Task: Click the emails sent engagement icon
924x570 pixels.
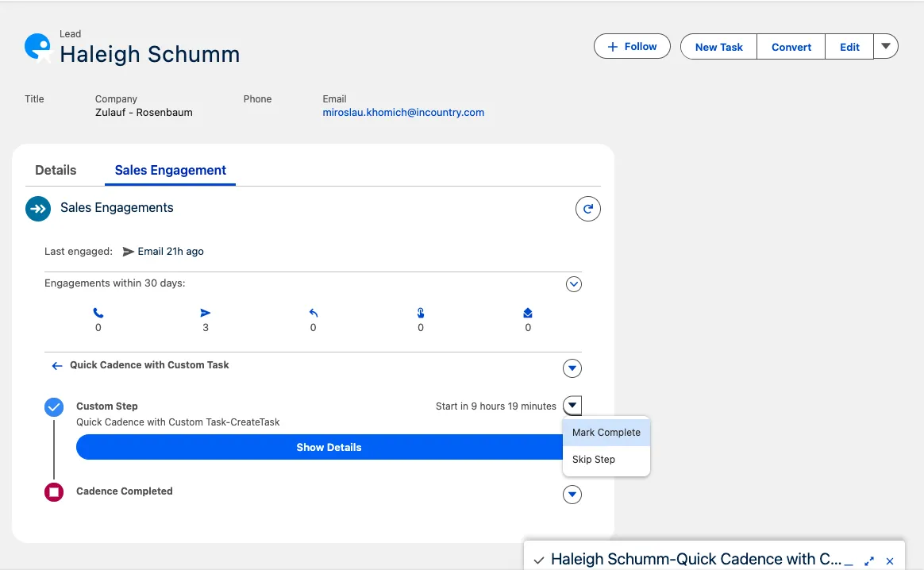Action: [x=206, y=314]
